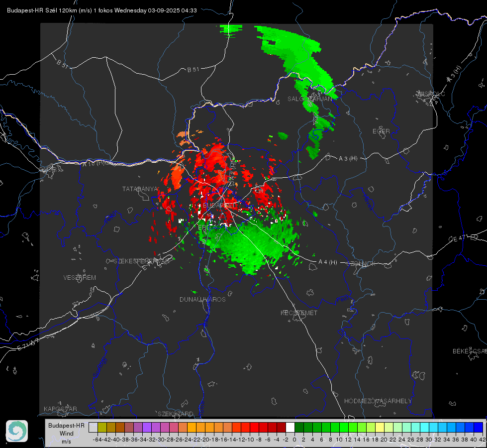This screenshot has height=448, width=487.
Task: Pick the amber swatch between -24 and -22
Action: tap(192, 427)
